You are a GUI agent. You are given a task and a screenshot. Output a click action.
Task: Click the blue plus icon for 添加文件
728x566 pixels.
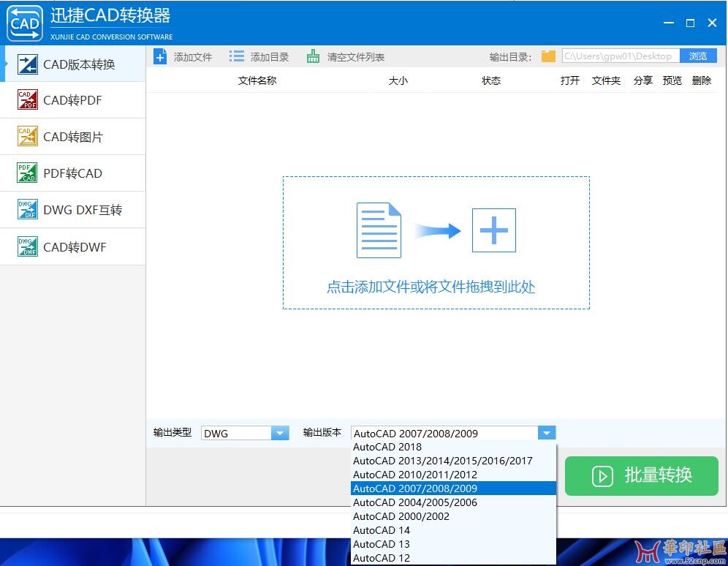click(160, 56)
